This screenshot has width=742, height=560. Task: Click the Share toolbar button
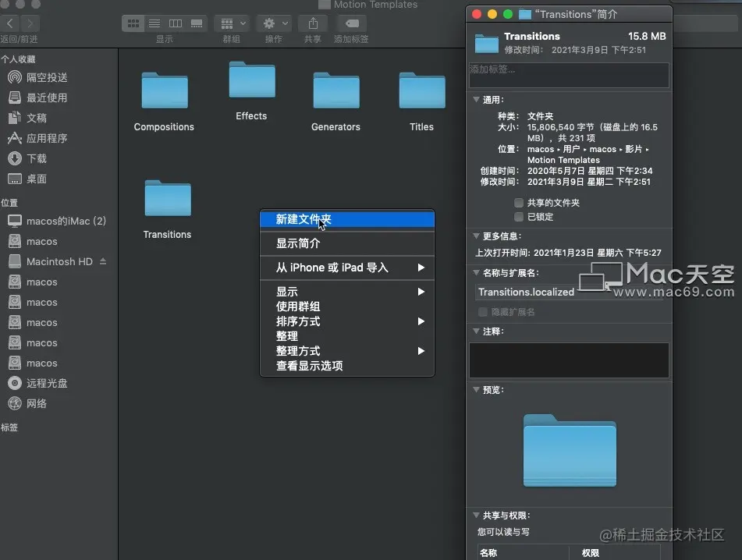313,23
